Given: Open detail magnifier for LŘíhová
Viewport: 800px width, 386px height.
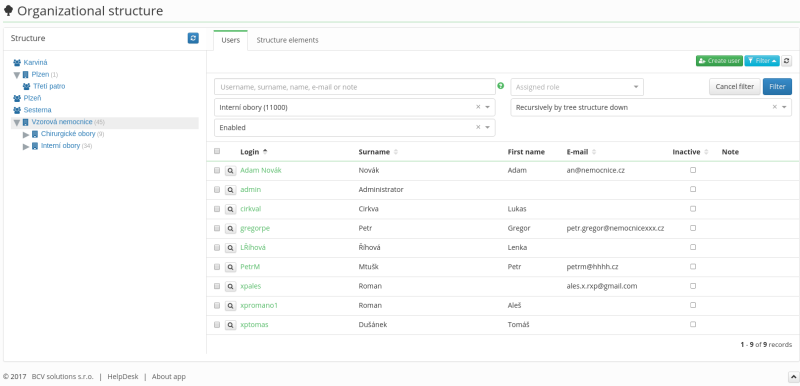Looking at the screenshot, I should 231,248.
